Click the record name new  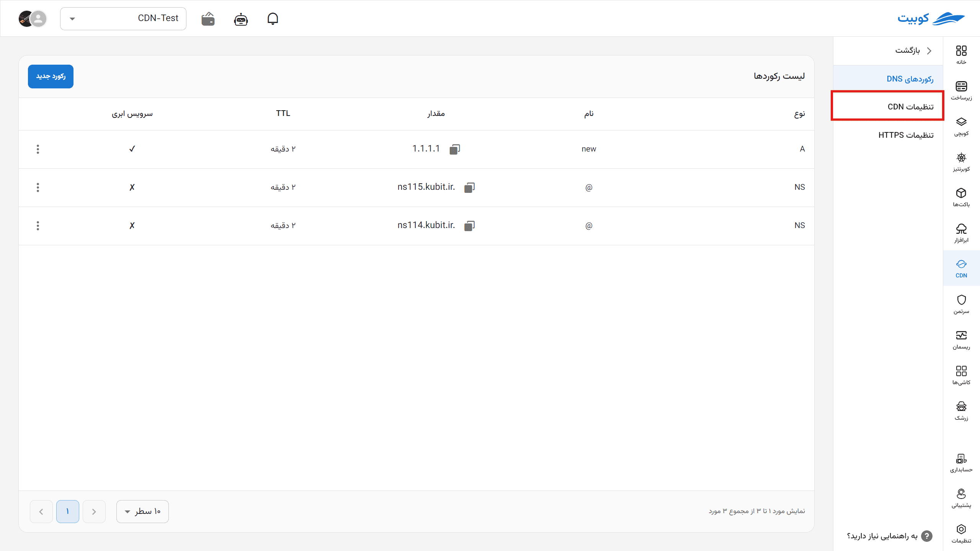click(x=589, y=149)
